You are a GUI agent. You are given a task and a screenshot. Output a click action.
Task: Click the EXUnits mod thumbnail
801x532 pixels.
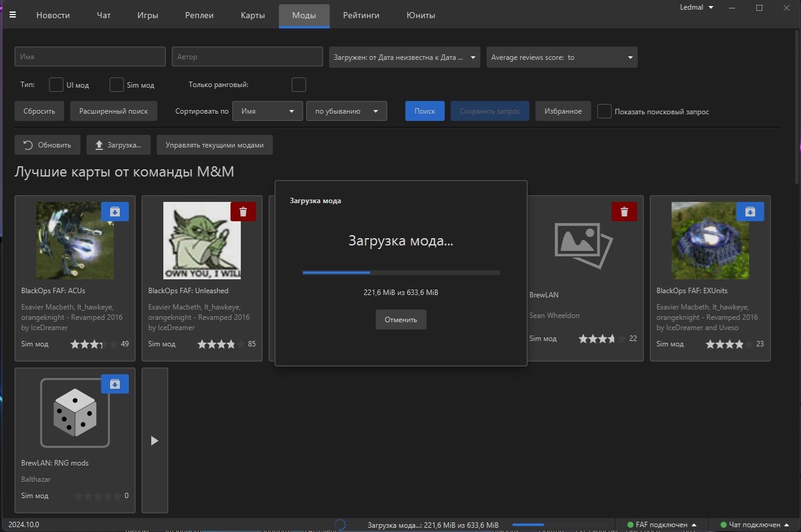[710, 241]
